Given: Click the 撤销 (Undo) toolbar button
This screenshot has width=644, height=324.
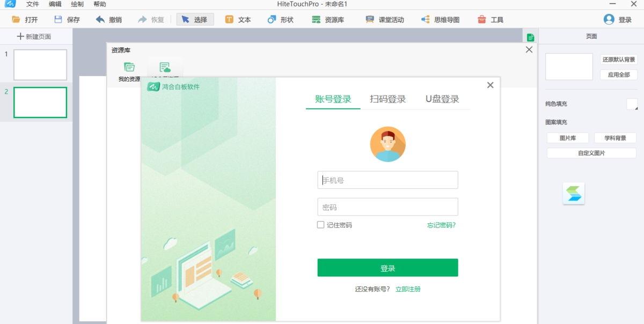Looking at the screenshot, I should tap(109, 20).
